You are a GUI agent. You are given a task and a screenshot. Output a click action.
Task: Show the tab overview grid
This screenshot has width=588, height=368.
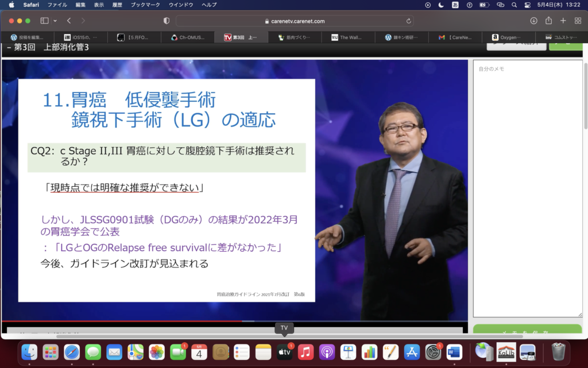578,21
